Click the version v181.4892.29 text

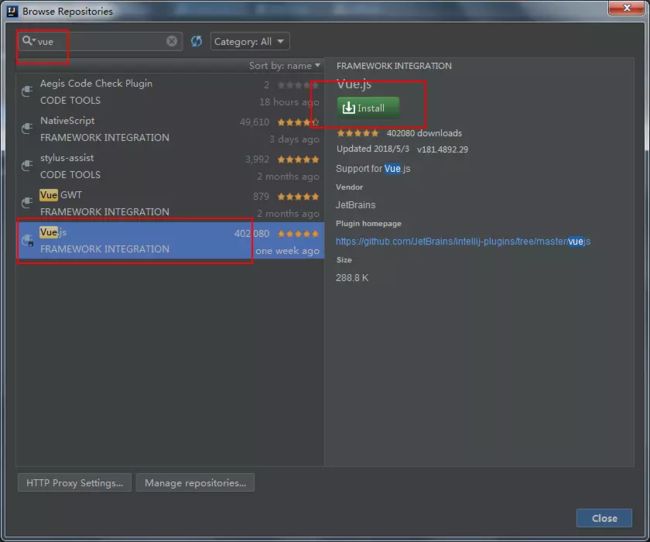[x=442, y=150]
